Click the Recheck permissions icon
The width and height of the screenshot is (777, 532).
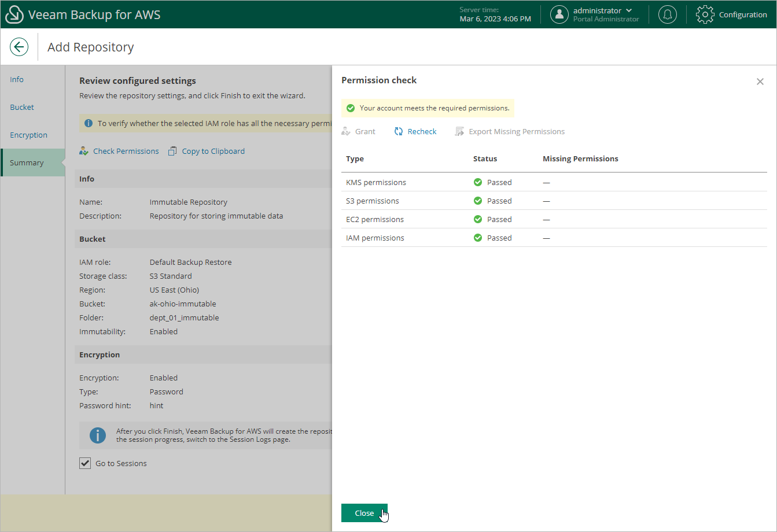(398, 131)
